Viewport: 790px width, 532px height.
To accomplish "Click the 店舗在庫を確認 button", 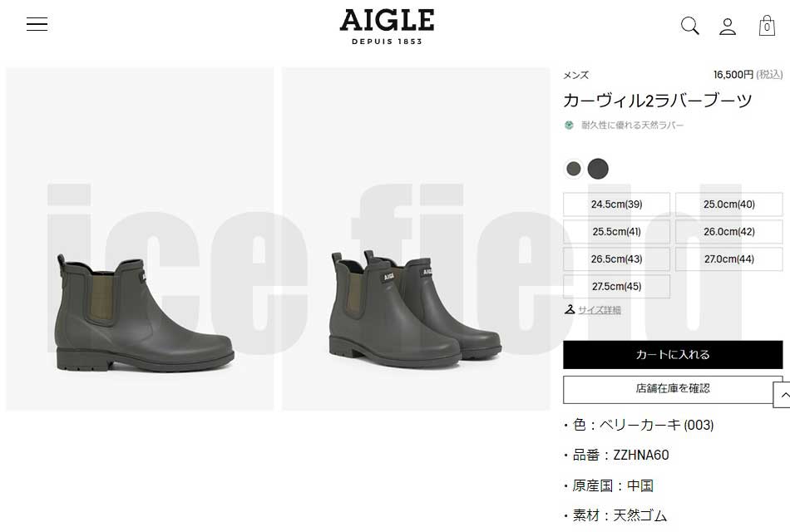I will coord(673,389).
